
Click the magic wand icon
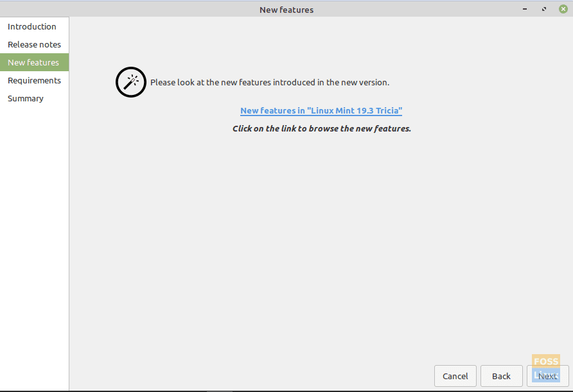click(131, 82)
